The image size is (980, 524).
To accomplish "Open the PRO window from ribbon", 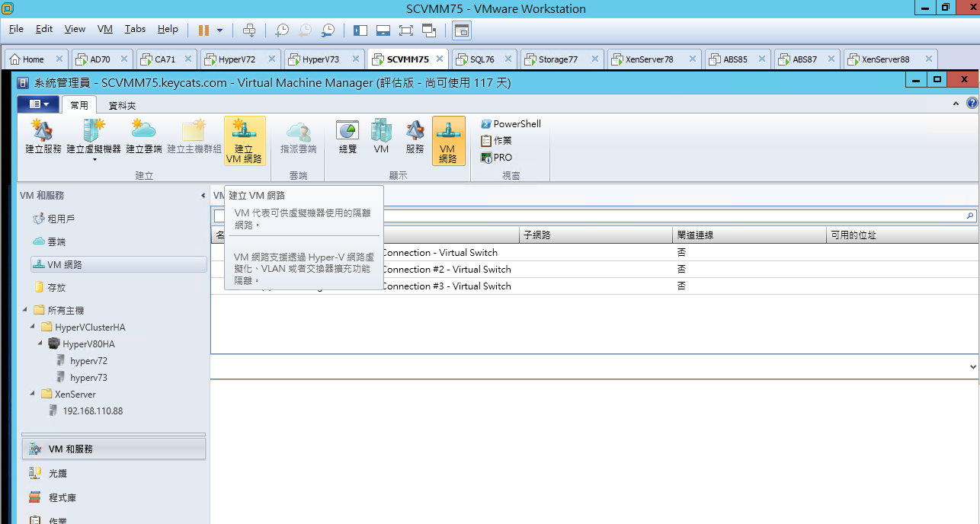I will [x=497, y=158].
